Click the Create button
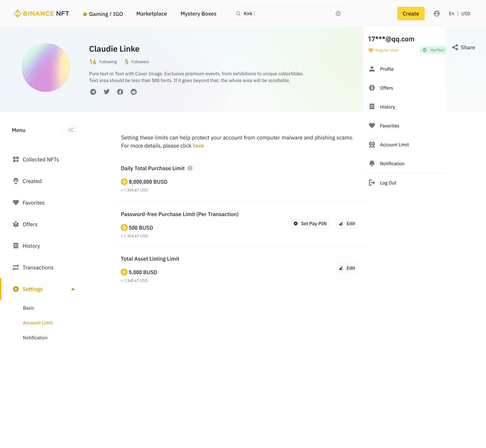The height and width of the screenshot is (448, 486). (411, 14)
